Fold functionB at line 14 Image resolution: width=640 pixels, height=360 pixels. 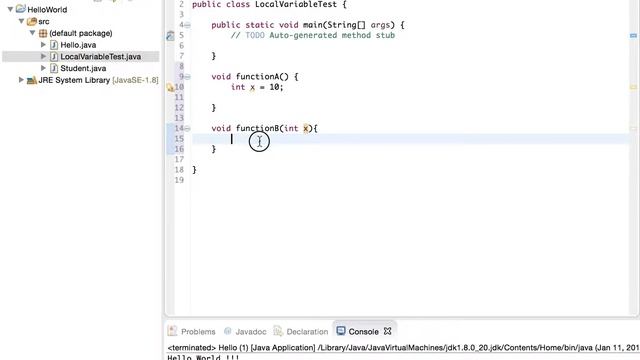187,129
